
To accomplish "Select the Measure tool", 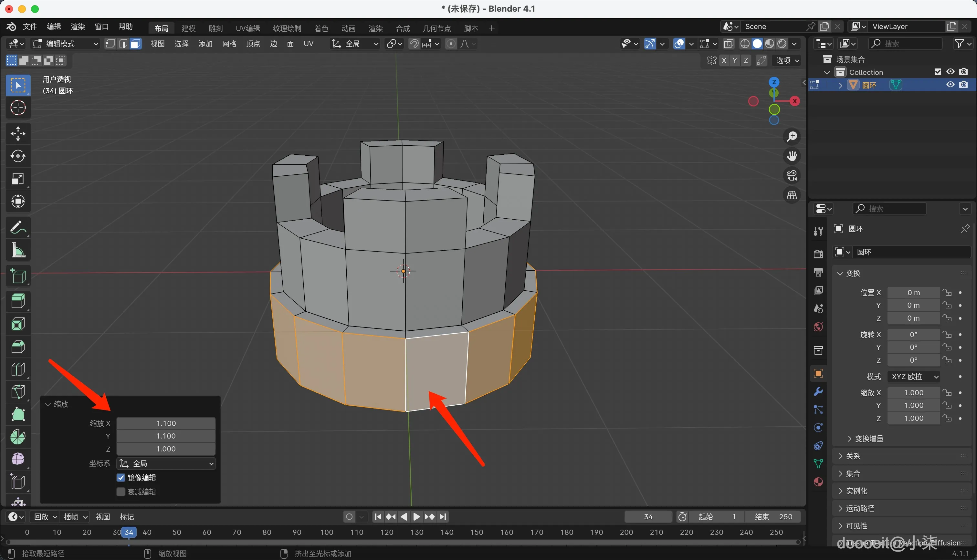I will [18, 250].
